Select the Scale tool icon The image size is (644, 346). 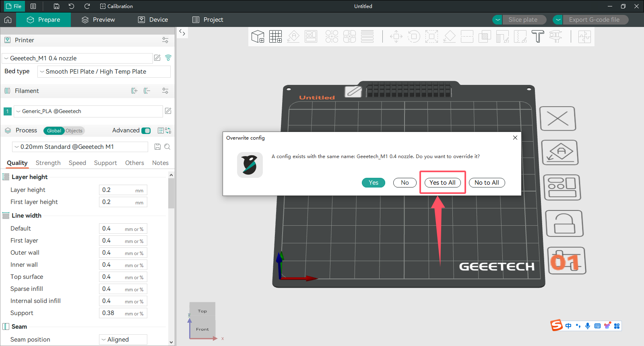tap(431, 37)
